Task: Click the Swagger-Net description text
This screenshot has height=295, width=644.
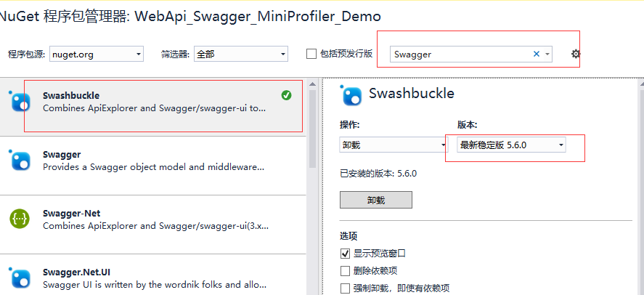Action: (156, 226)
